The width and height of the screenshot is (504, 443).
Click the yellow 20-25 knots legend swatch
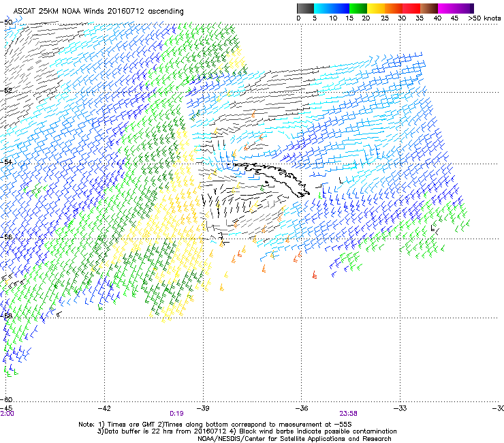[376, 8]
